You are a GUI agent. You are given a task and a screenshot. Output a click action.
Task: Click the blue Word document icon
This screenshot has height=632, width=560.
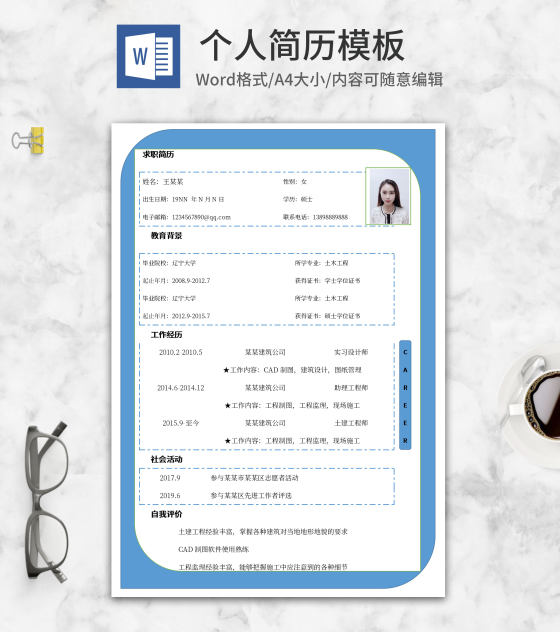pos(148,56)
